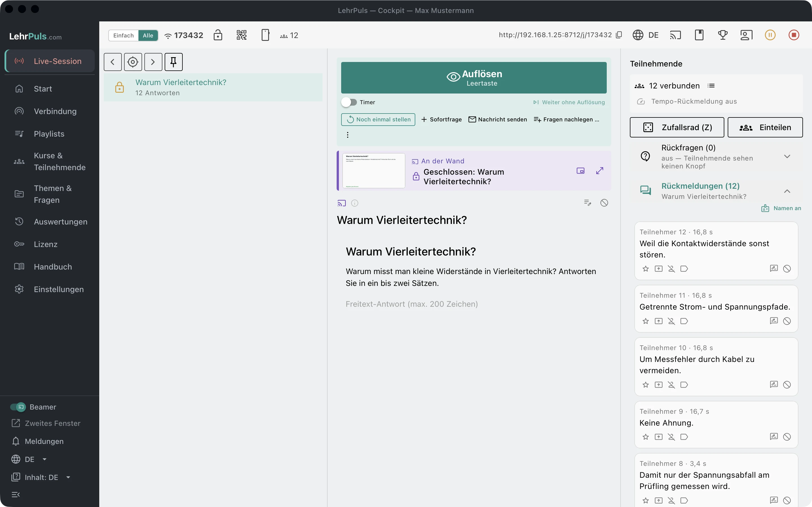Collapse the Rückmeldungen (12) section
812x507 pixels.
click(x=787, y=191)
